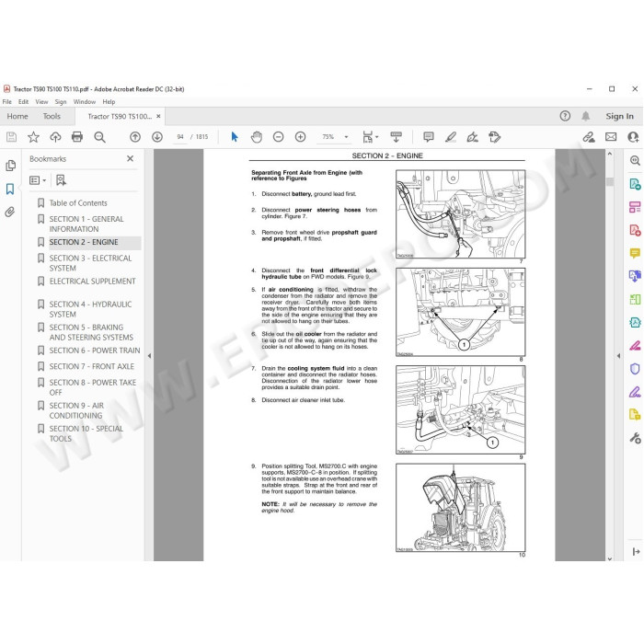Toggle the Bookmarks panel ribbon icon

(x=10, y=189)
